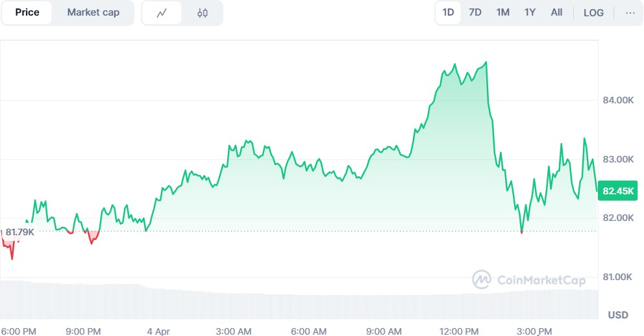Open the three-dots more options menu
Viewport: 644px width, 336px height.
(630, 13)
